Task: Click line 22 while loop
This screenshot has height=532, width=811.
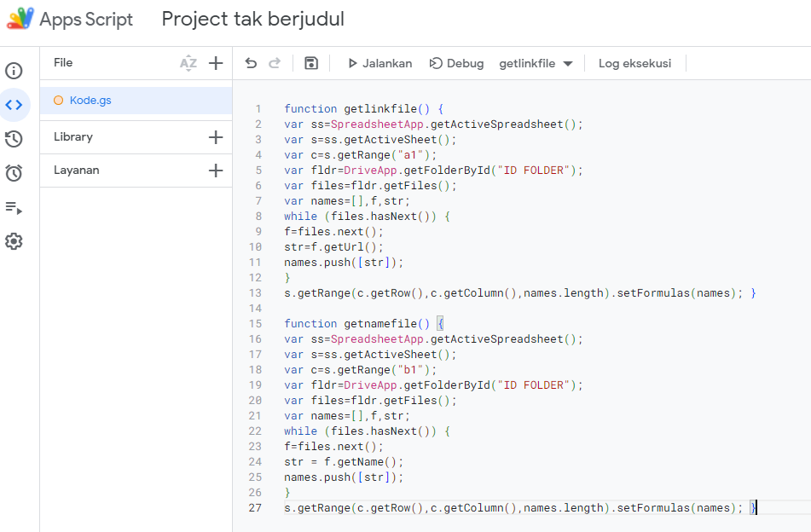Action: pyautogui.click(x=367, y=431)
